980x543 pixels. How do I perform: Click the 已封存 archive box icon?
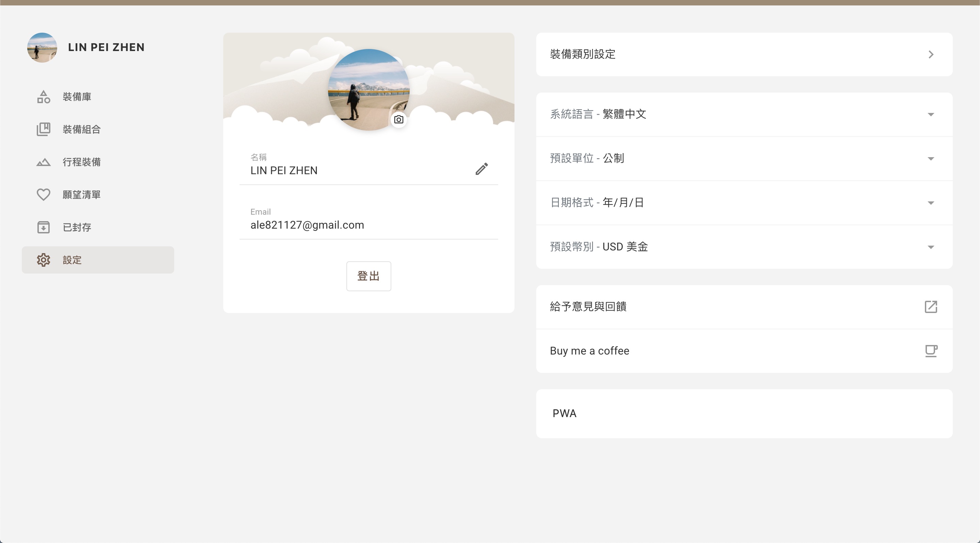point(43,227)
